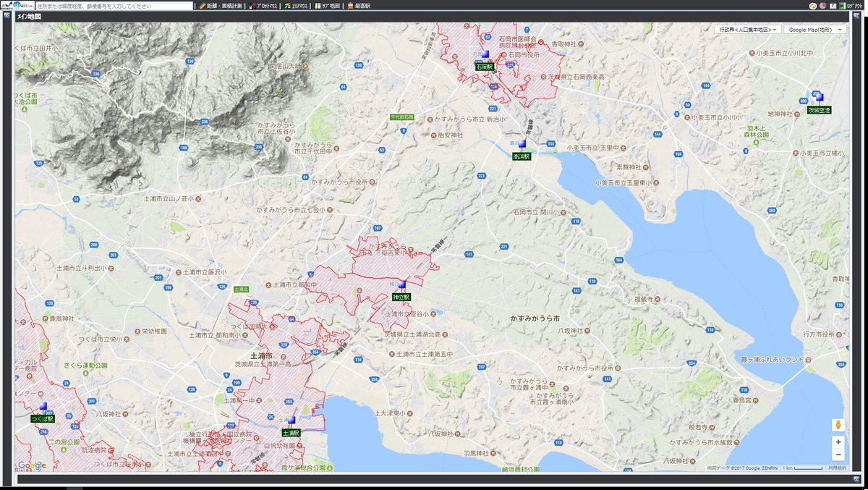Screen dimensions: 868x490
Task: Click the 高浜駅 green label
Action: [522, 156]
